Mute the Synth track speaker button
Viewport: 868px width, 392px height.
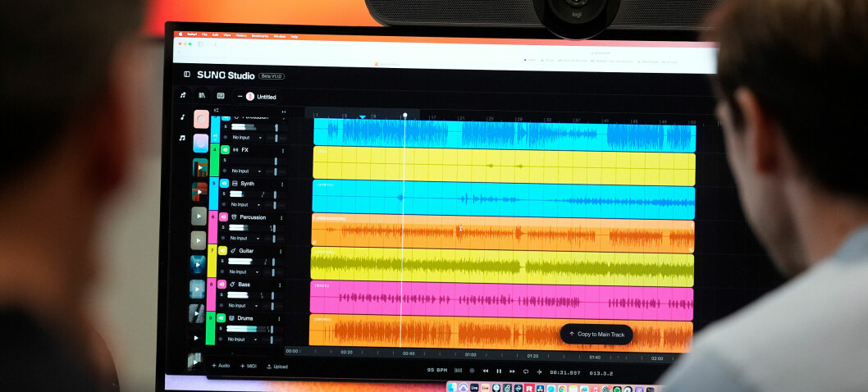(224, 183)
